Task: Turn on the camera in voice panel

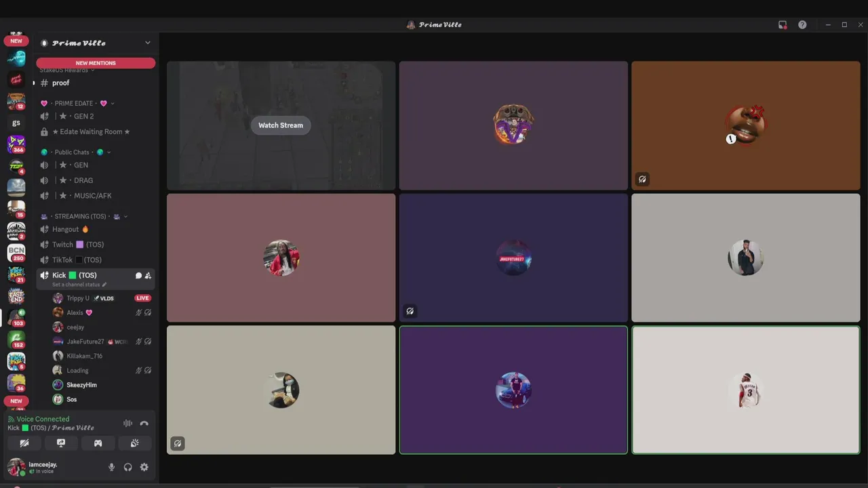Action: (24, 443)
